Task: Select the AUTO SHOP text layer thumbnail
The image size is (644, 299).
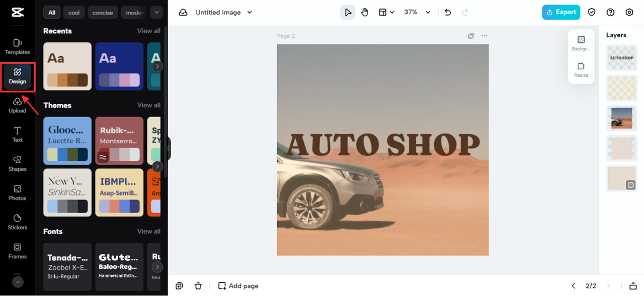Action: pos(622,58)
